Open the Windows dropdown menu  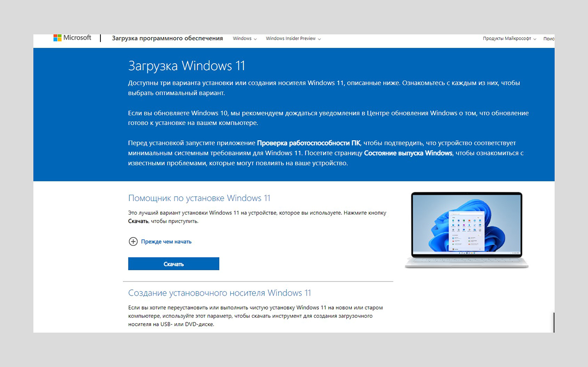pyautogui.click(x=245, y=38)
